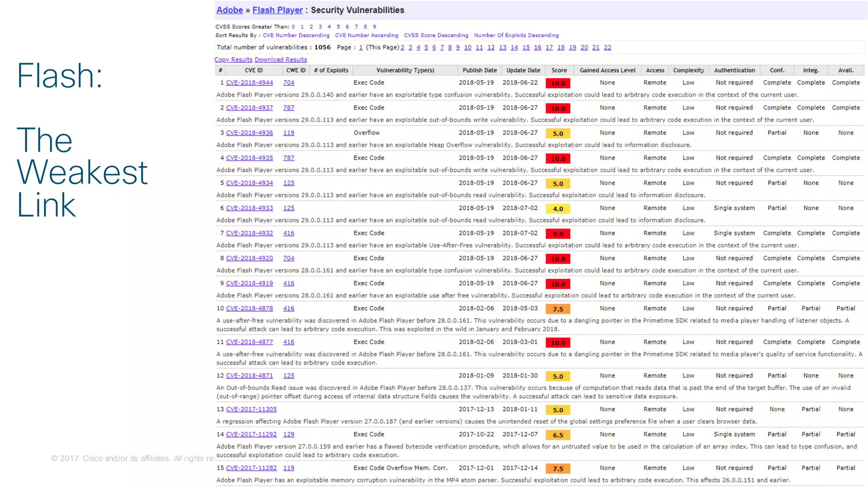Click Copy Results link

tap(234, 60)
